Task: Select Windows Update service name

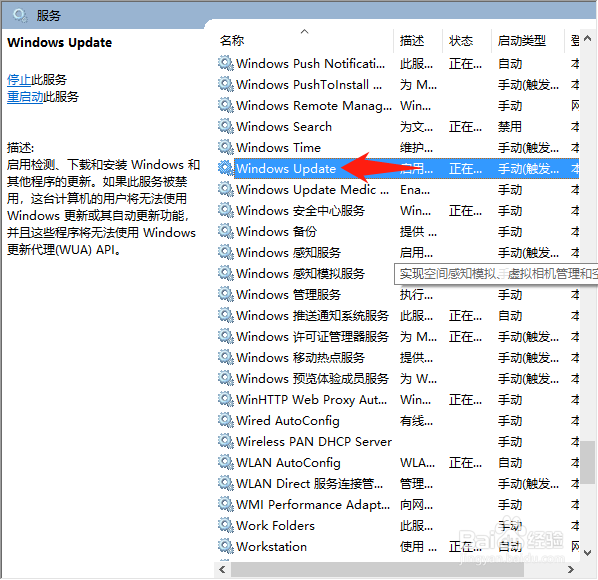Action: point(286,169)
